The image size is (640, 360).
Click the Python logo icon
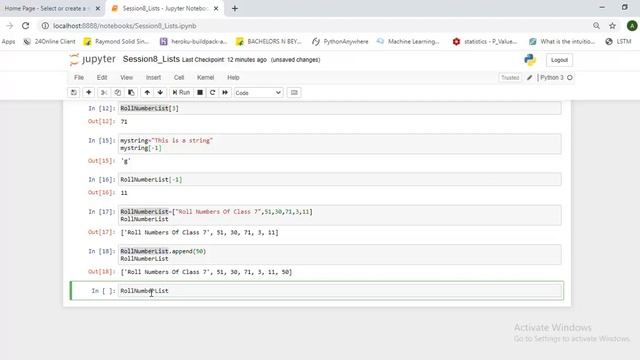point(530,60)
